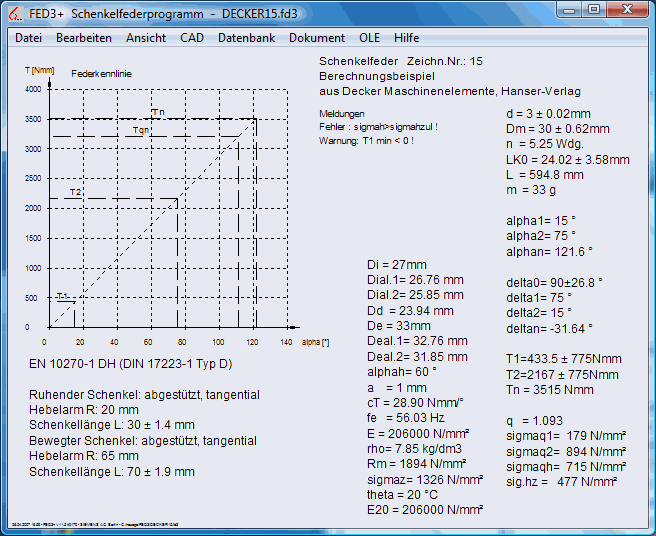Open the CAD menu
Screen dimensions: 656x536
(192, 38)
